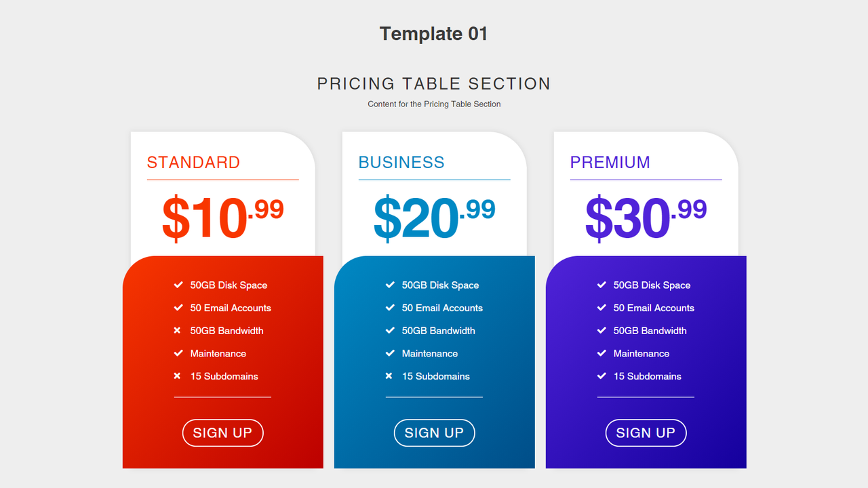Screen dimensions: 868x488
Task: Click the X beside Standard's 15 Subdomains
Action: coord(178,375)
